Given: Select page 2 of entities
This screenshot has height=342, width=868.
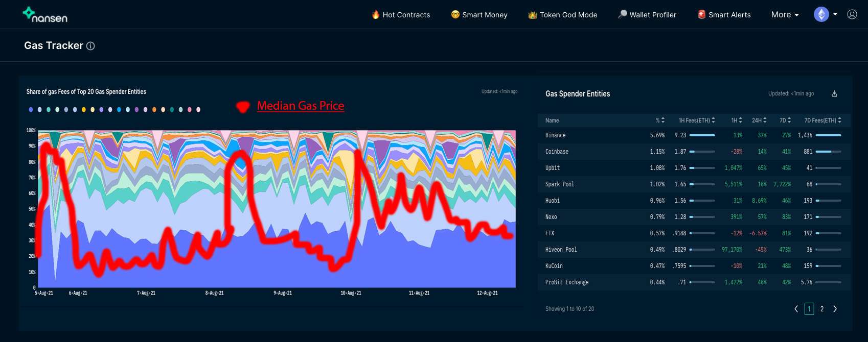Looking at the screenshot, I should tap(822, 309).
